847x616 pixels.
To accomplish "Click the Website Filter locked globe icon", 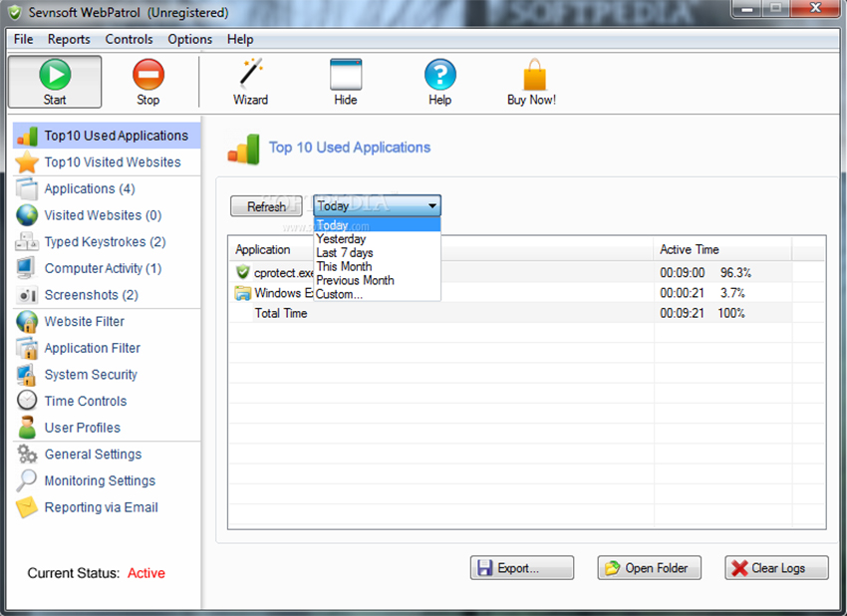I will [27, 322].
